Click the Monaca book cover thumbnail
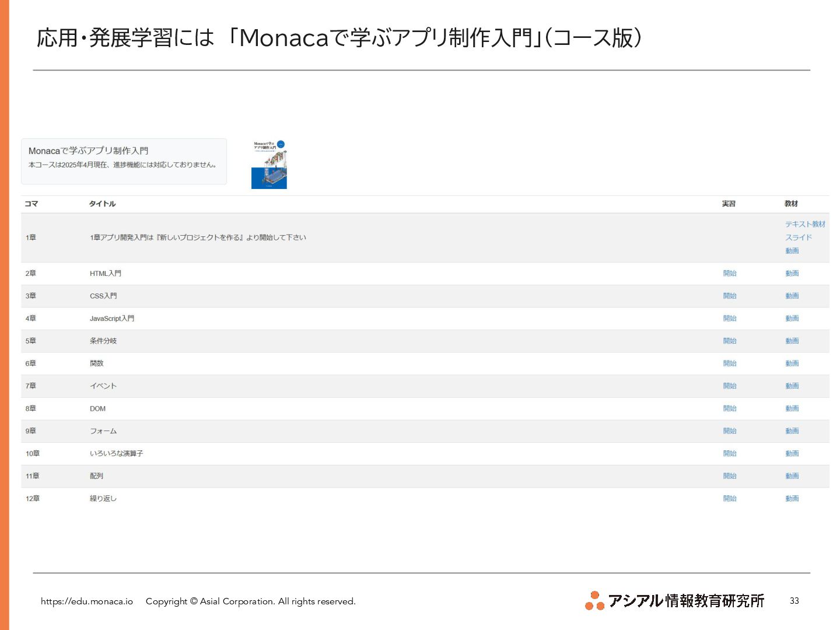 (269, 164)
